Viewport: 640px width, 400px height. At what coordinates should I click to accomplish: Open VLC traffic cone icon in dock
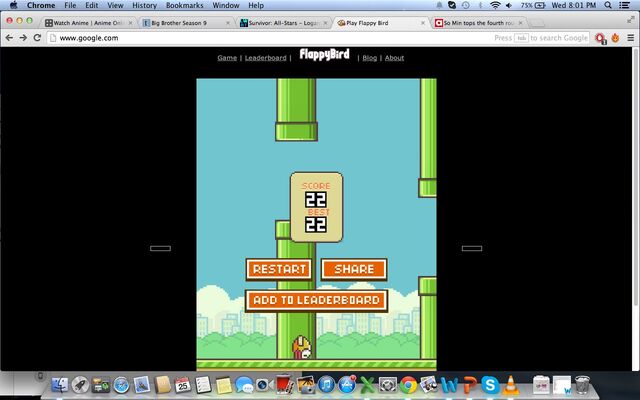coord(510,384)
